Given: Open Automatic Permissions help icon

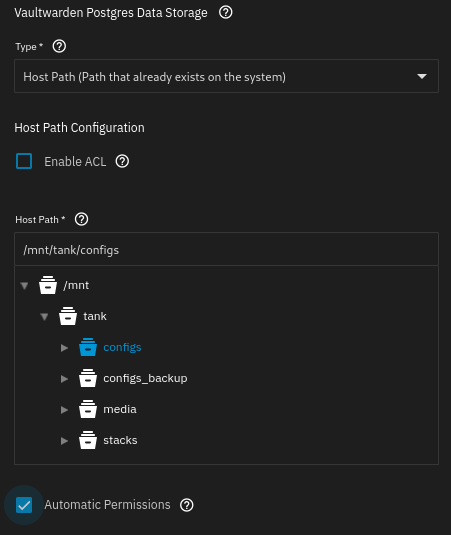Looking at the screenshot, I should coord(187,505).
